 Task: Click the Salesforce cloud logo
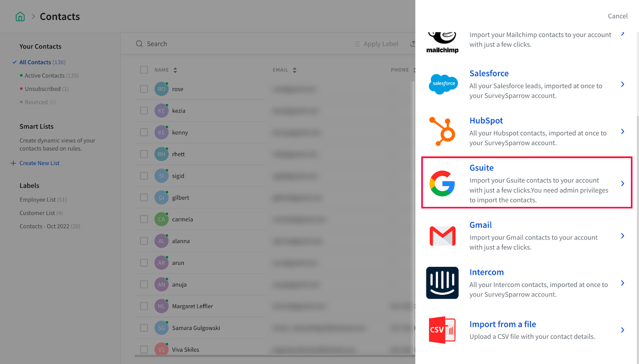tap(443, 84)
